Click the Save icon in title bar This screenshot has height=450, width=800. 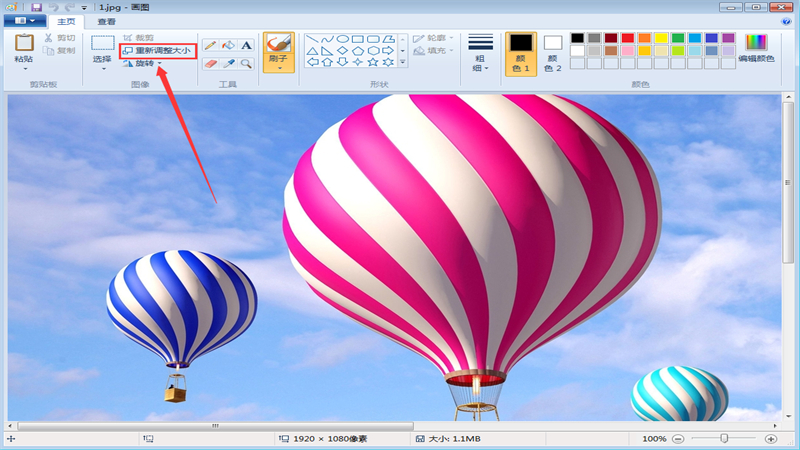(x=36, y=6)
